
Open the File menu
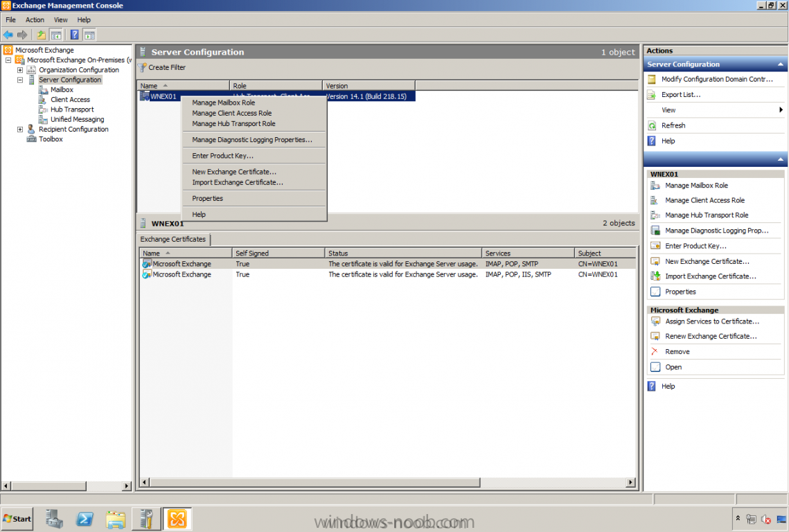click(x=10, y=19)
